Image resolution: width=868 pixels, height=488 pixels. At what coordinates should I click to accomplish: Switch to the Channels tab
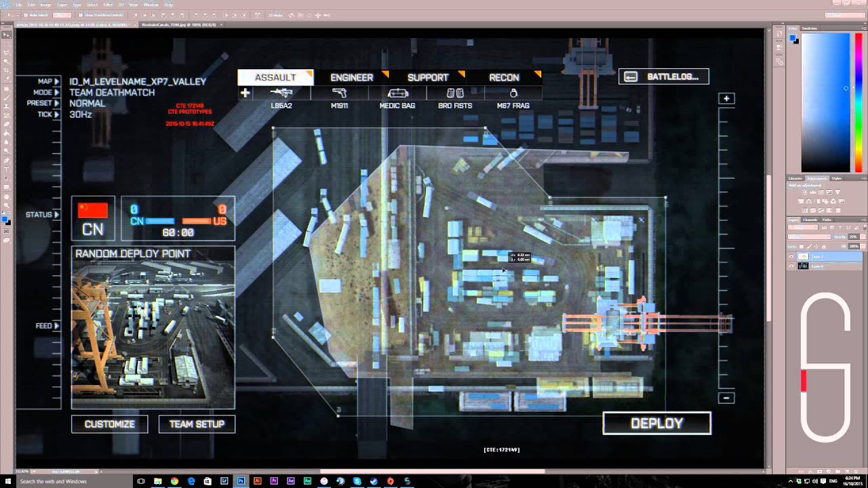(810, 220)
